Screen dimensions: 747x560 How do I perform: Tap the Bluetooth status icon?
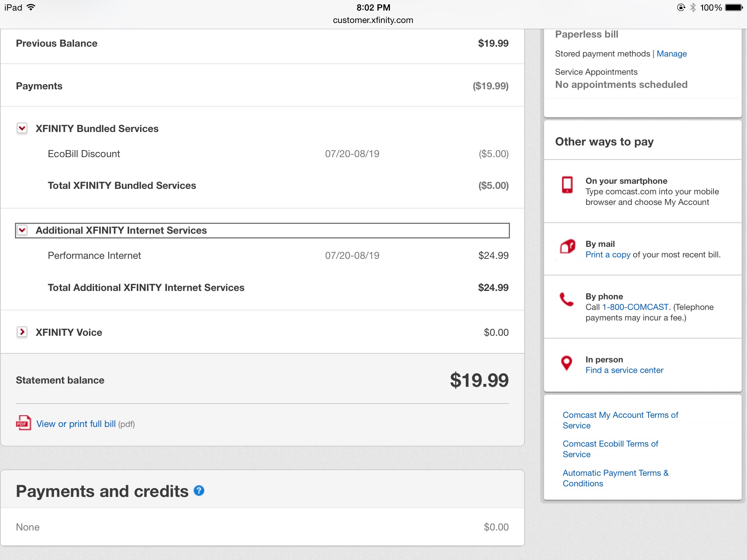coord(693,7)
